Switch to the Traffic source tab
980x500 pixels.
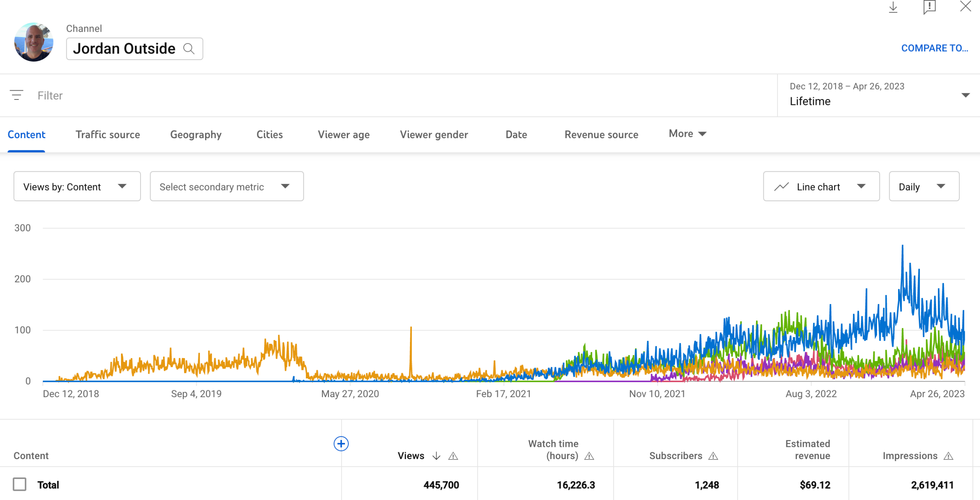tap(108, 135)
